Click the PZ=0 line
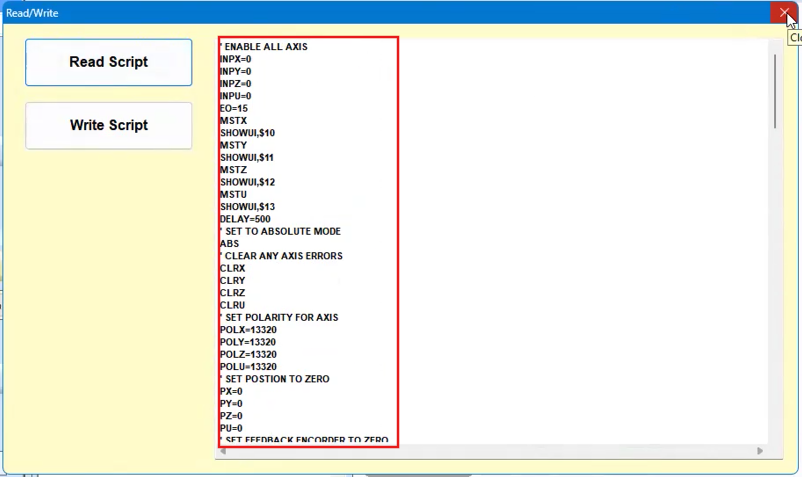Viewport: 802px width, 477px height. click(231, 416)
